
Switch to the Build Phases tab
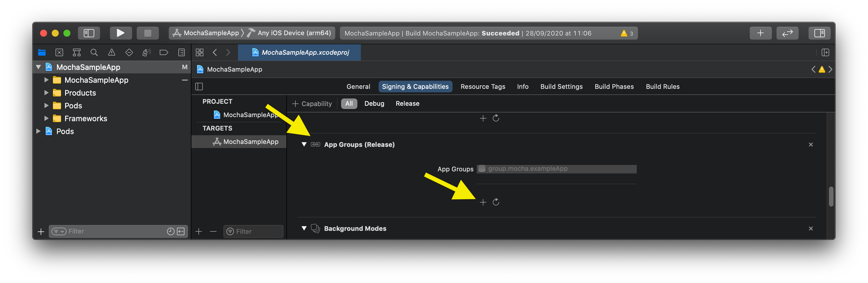click(614, 87)
